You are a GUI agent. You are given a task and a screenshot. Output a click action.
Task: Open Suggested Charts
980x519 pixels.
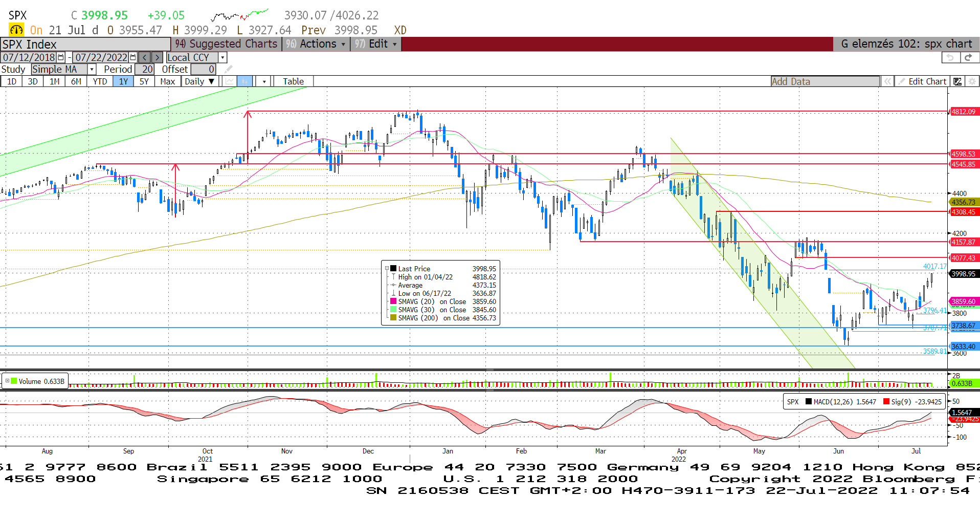click(x=226, y=44)
